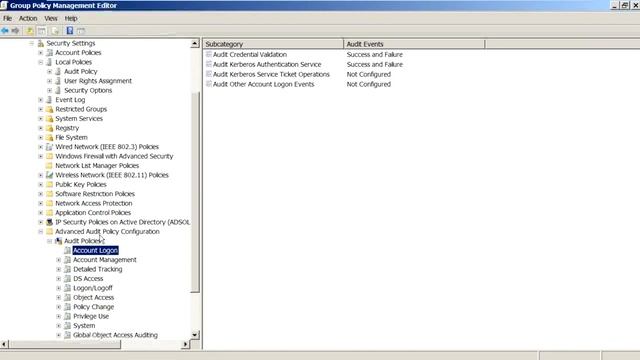
Task: Toggle Show/Hide Console Tree toolbar icon
Action: (42, 31)
